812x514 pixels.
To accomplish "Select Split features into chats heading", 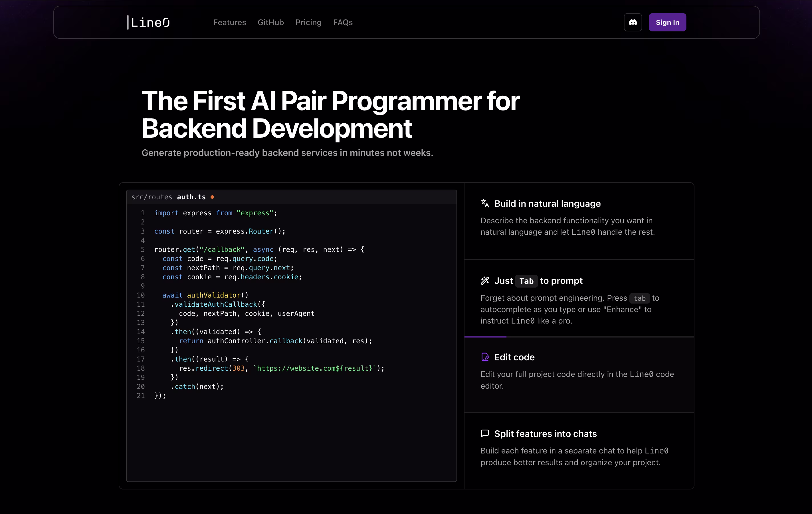I will 545,434.
